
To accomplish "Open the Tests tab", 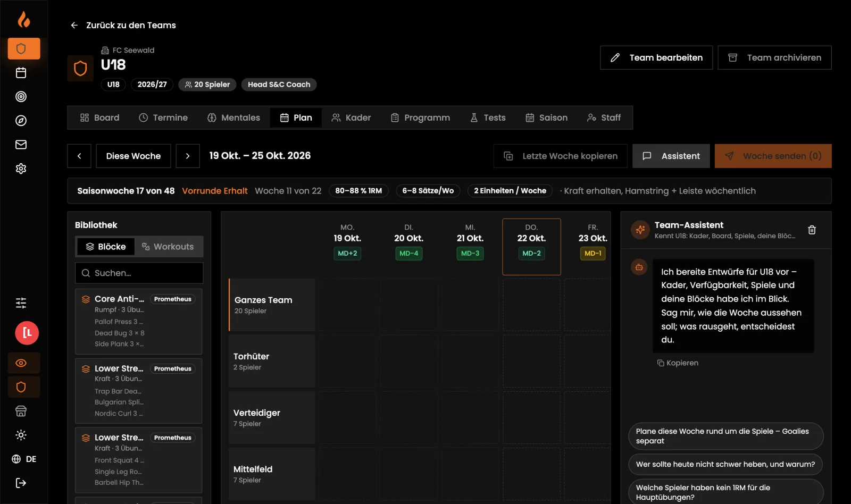I will (x=488, y=117).
